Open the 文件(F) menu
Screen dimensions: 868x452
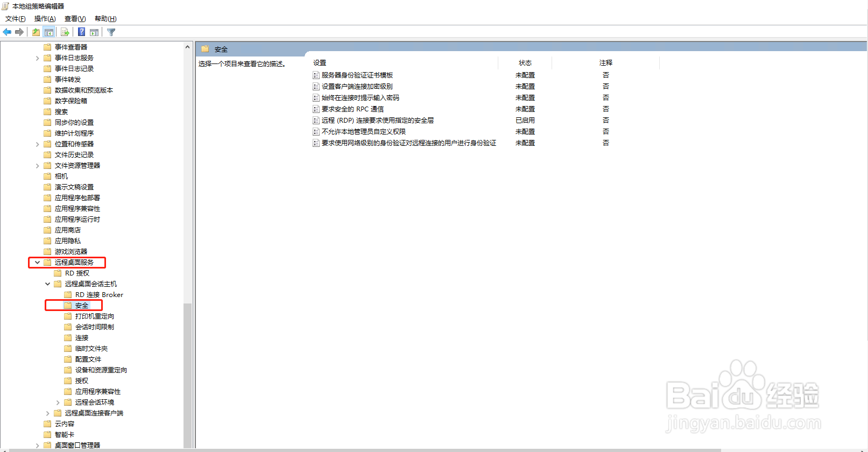pyautogui.click(x=16, y=19)
